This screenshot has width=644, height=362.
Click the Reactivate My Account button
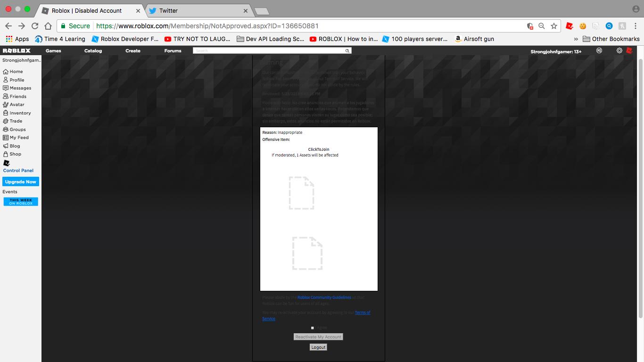pyautogui.click(x=318, y=337)
